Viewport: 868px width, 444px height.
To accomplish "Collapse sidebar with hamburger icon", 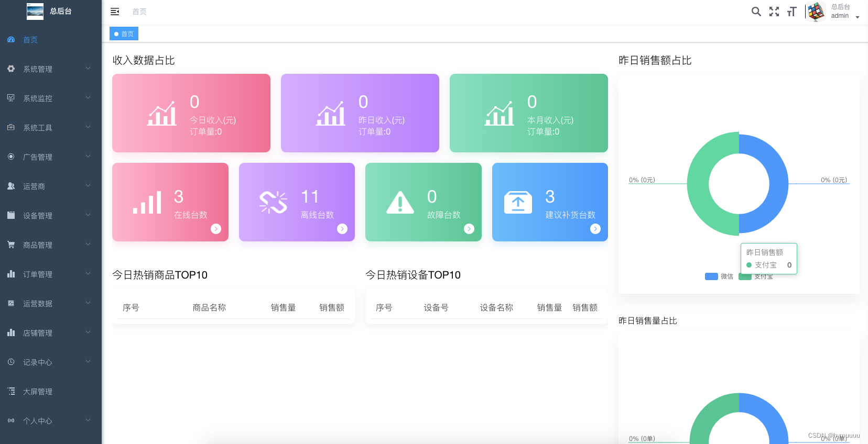I will (115, 12).
